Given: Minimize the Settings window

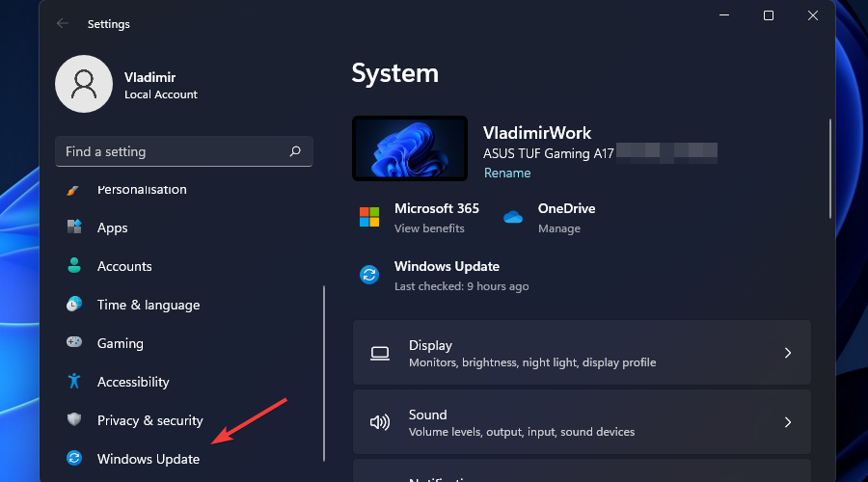Looking at the screenshot, I should coord(724,15).
